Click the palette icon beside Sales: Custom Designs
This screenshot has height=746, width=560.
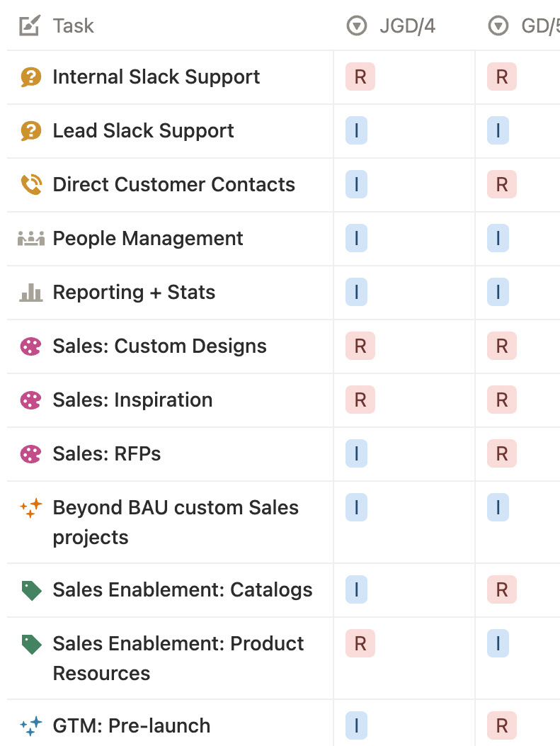pyautogui.click(x=31, y=346)
